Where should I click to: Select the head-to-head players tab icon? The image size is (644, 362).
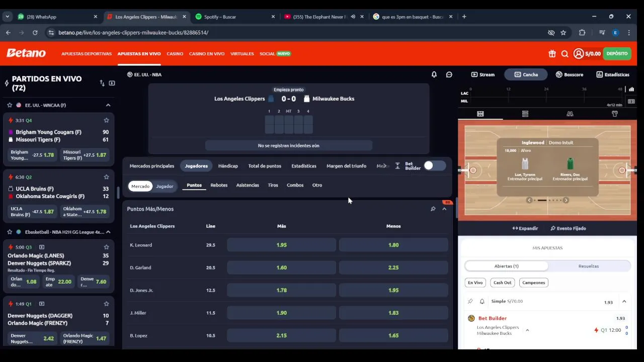pos(570,114)
